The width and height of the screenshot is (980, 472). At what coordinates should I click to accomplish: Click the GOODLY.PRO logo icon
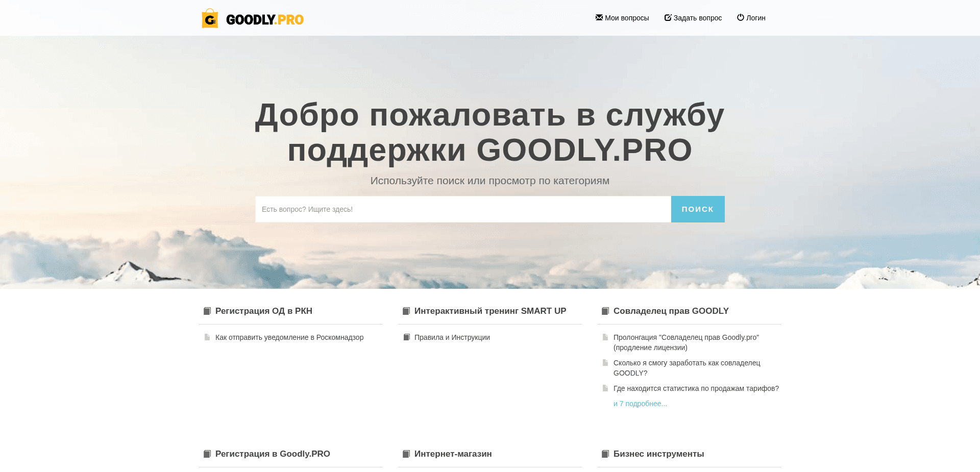(210, 18)
